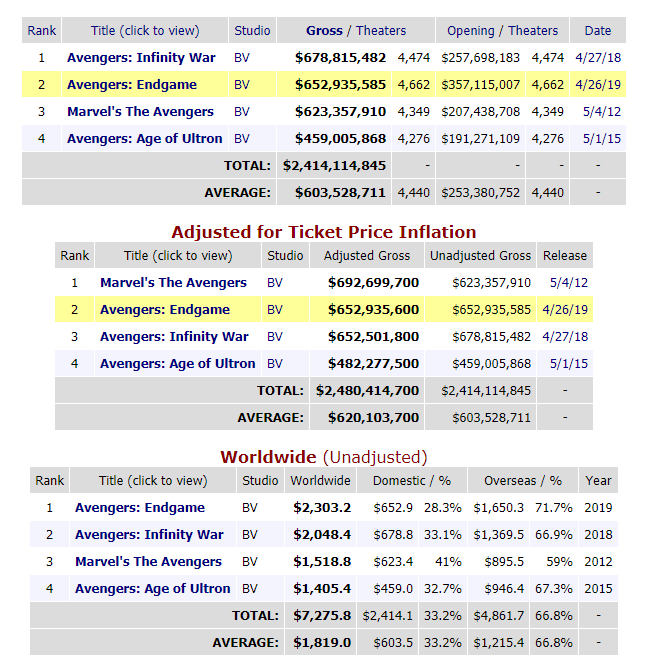Click the 5/1/15 release date in inflation table
This screenshot has width=648, height=656.
tap(564, 364)
